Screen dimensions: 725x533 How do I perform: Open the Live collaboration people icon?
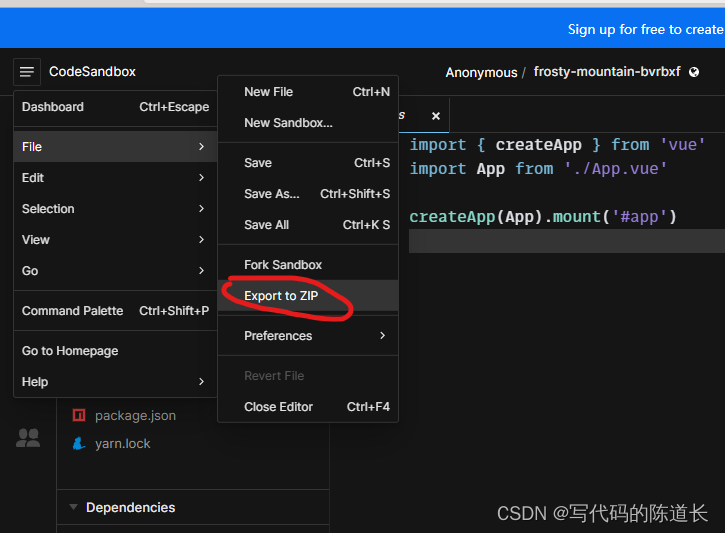click(28, 438)
